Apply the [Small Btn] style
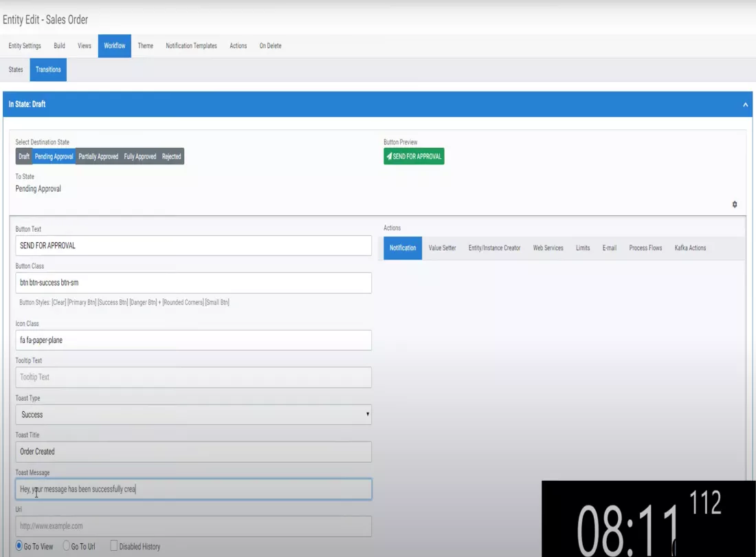 217,303
